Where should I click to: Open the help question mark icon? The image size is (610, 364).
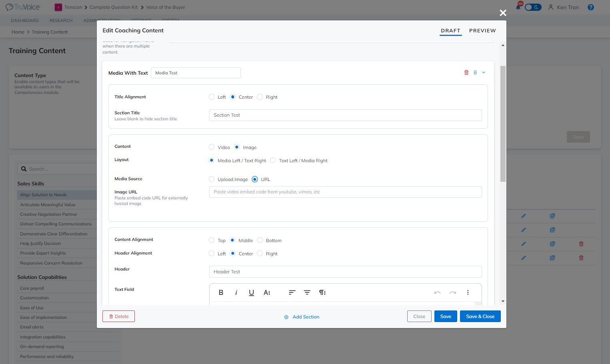point(591,7)
